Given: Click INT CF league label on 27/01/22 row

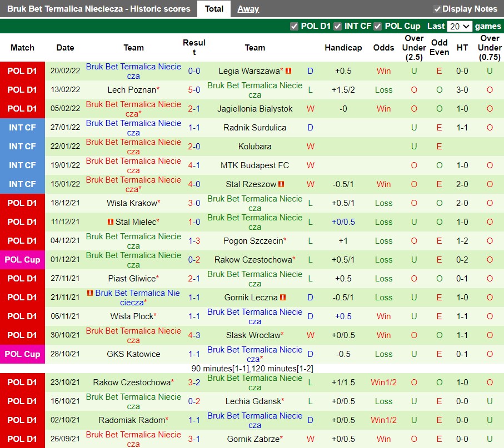Looking at the screenshot, I should [x=22, y=128].
